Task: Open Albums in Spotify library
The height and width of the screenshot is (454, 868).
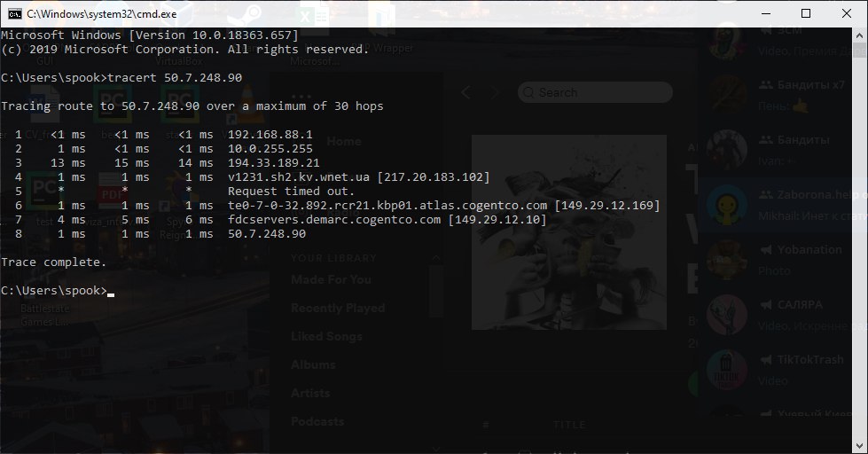Action: (x=313, y=364)
